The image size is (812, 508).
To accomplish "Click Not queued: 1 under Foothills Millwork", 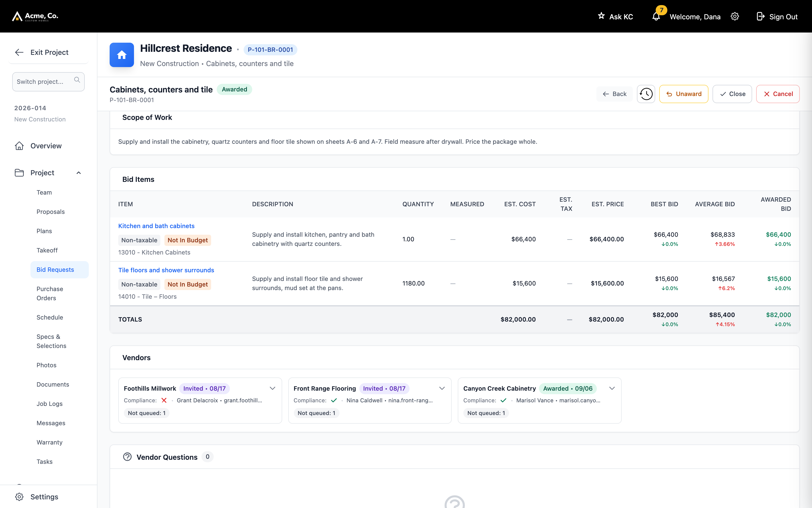I will pos(147,413).
